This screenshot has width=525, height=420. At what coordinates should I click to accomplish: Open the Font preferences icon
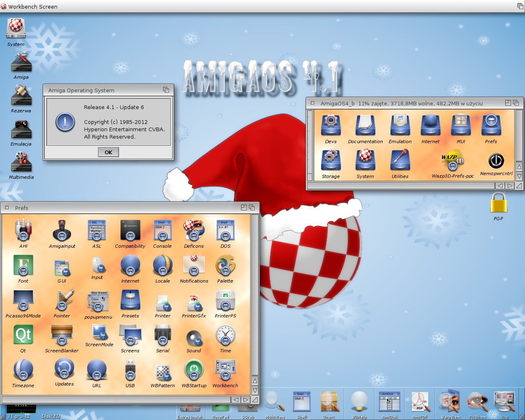23,265
